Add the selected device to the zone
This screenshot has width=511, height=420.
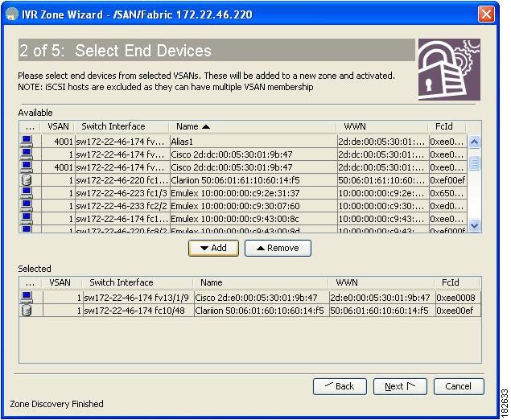tap(213, 248)
